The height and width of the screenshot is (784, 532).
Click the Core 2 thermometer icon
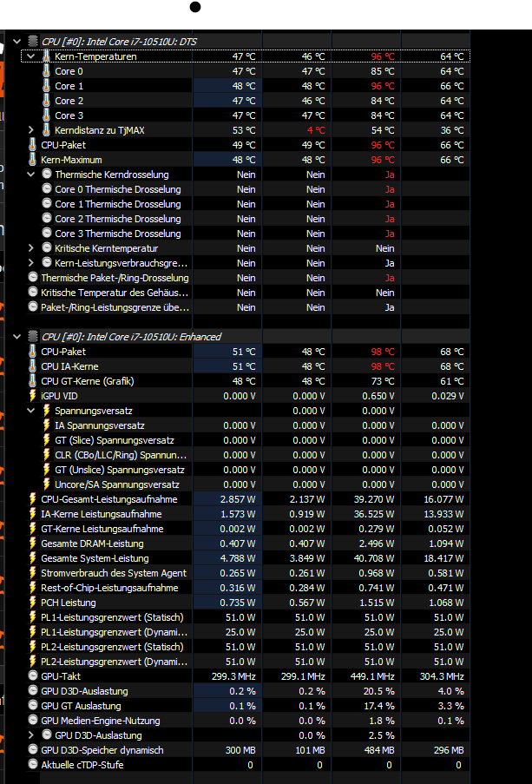pos(47,101)
